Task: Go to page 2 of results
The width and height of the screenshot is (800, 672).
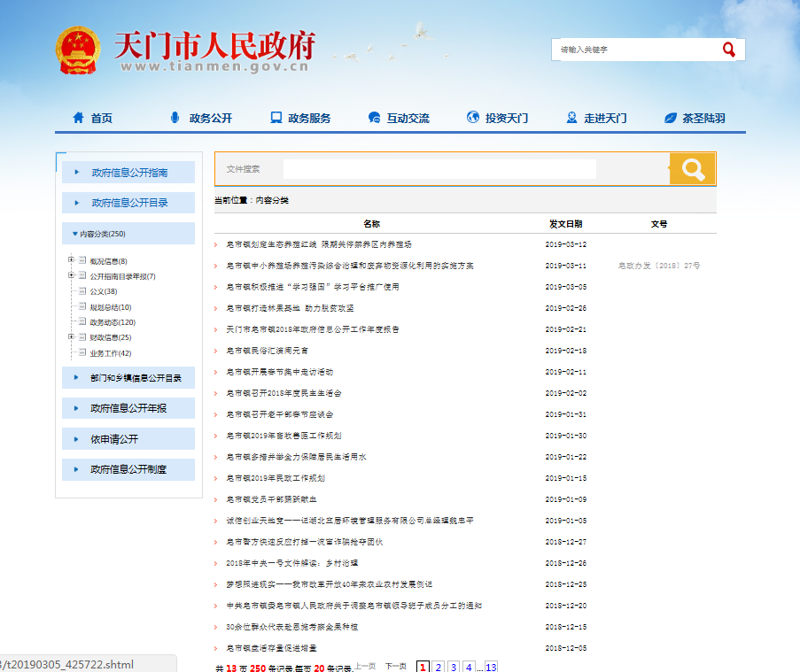Action: pos(439,667)
